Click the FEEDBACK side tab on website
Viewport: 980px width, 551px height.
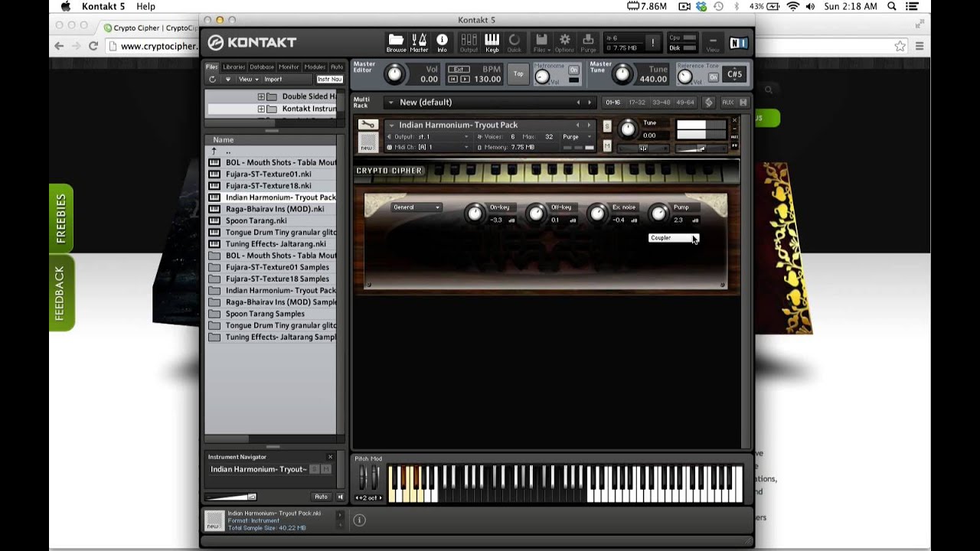(x=61, y=293)
